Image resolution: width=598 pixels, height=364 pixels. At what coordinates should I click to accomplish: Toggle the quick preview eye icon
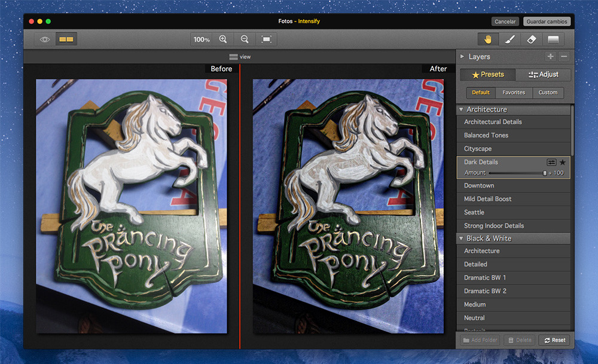tap(45, 39)
